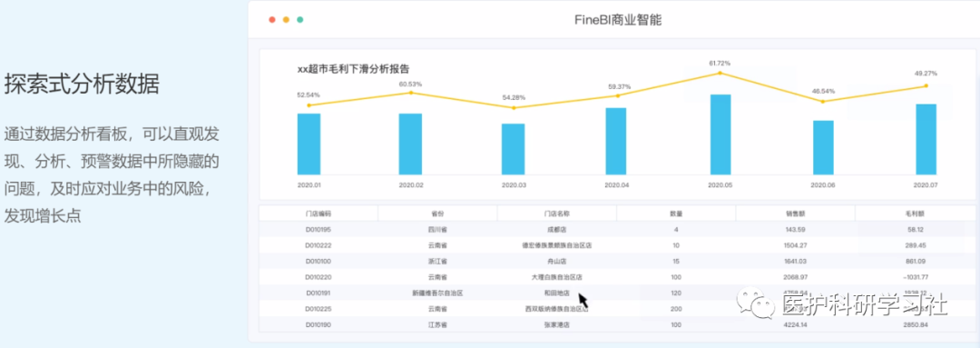980x348 pixels.
Task: Click the yellow minimize dot of FineBI window
Action: tap(286, 20)
